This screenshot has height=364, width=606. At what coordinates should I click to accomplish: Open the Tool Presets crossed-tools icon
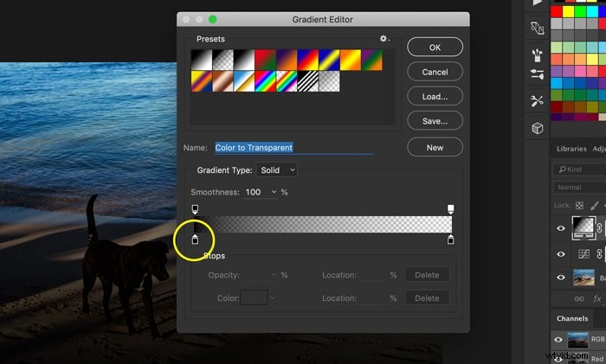pyautogui.click(x=538, y=101)
